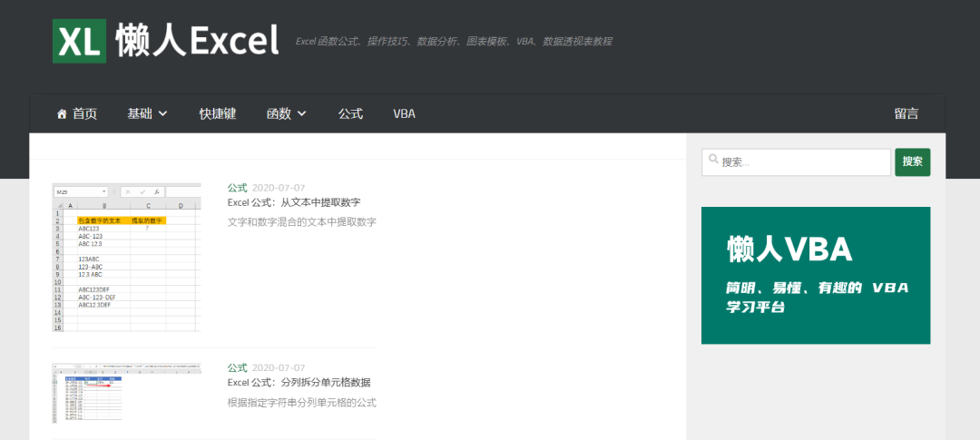Click the magnifier icon in search box
Viewport: 980px width, 440px height.
(713, 160)
